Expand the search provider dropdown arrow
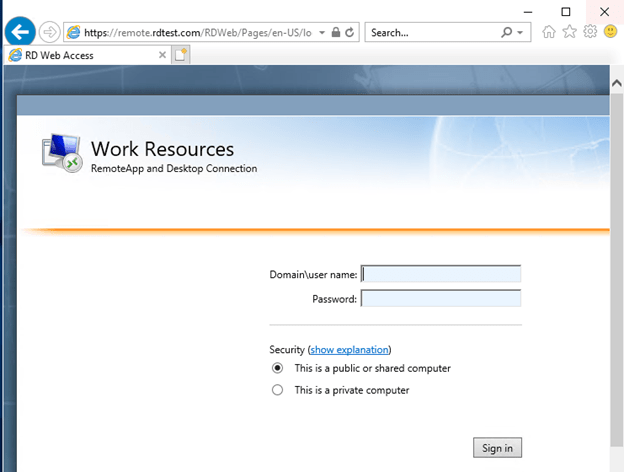Screen dimensions: 624x472 521,32
